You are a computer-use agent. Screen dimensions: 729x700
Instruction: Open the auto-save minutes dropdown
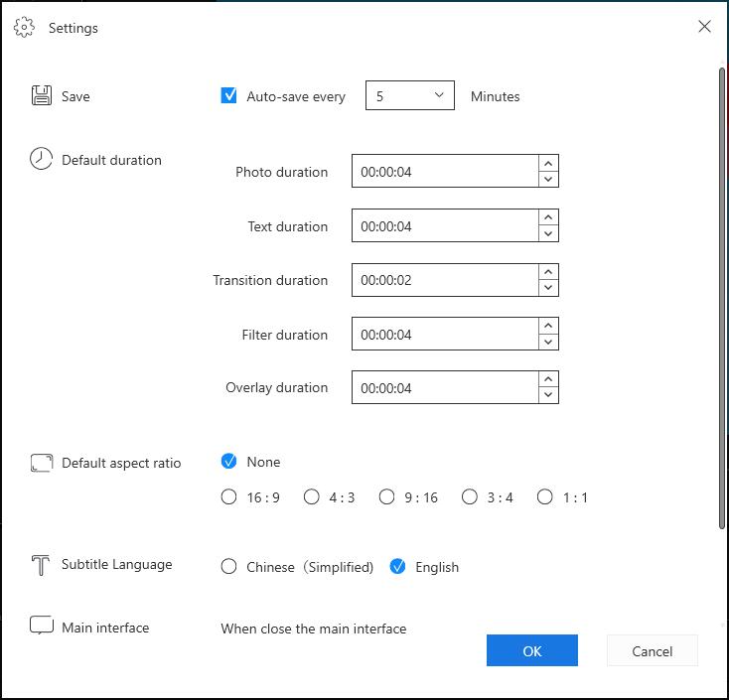click(410, 95)
